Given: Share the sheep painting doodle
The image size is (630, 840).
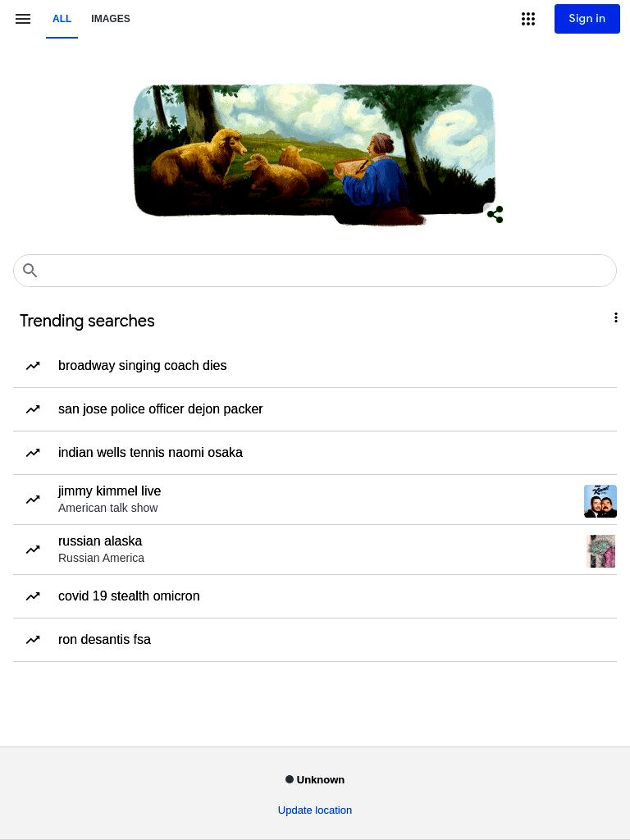Looking at the screenshot, I should [495, 214].
